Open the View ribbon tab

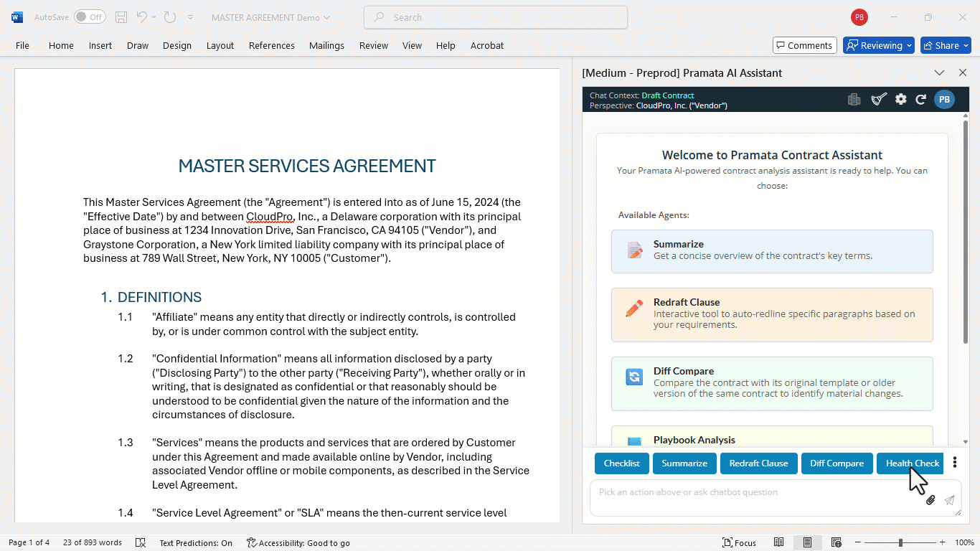tap(412, 45)
